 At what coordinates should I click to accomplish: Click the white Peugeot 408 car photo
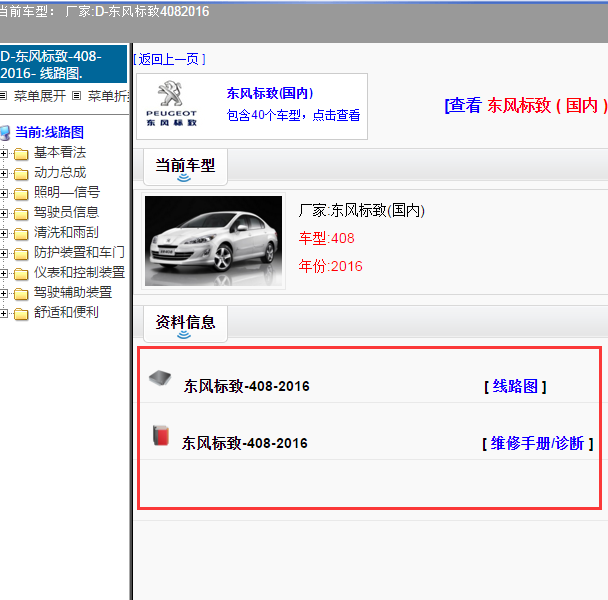click(x=213, y=241)
